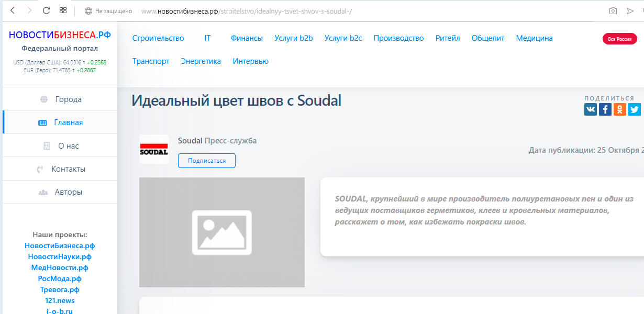Open the Производство category
Image resolution: width=644 pixels, height=314 pixels.
[x=398, y=38]
